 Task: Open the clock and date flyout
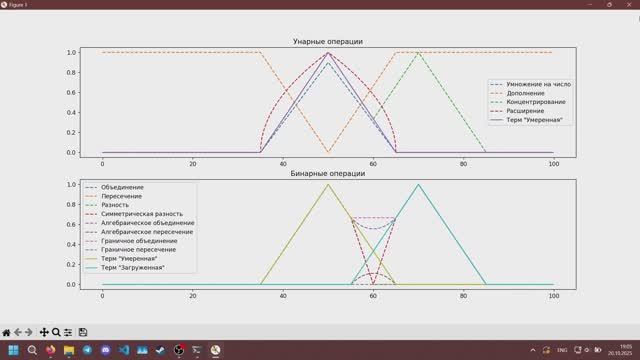621,350
